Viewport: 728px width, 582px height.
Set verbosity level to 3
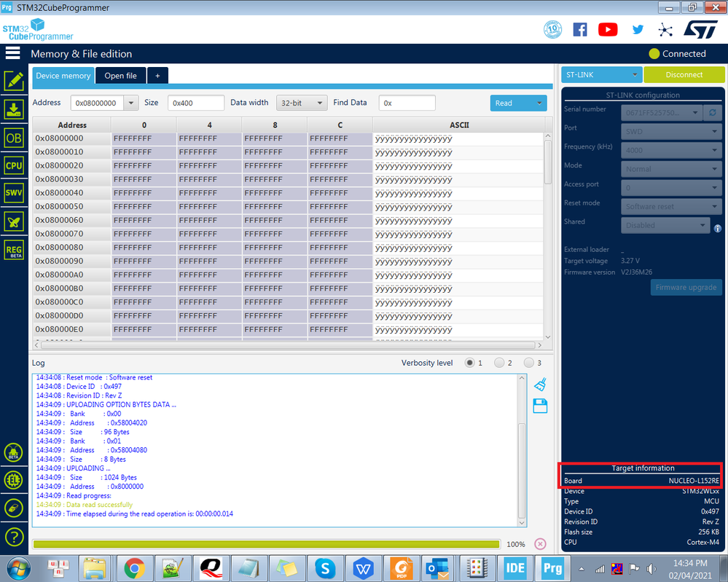coord(528,363)
